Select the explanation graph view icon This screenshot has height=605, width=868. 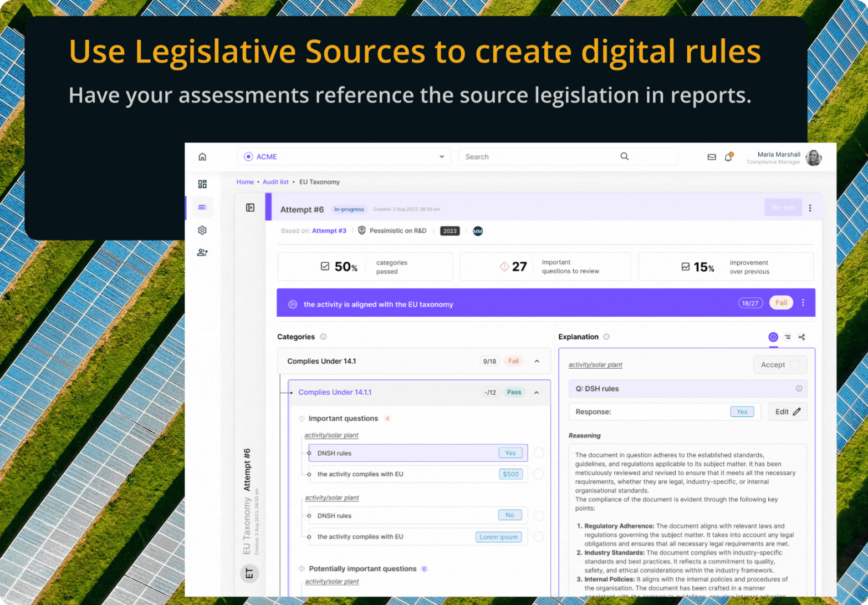click(801, 337)
